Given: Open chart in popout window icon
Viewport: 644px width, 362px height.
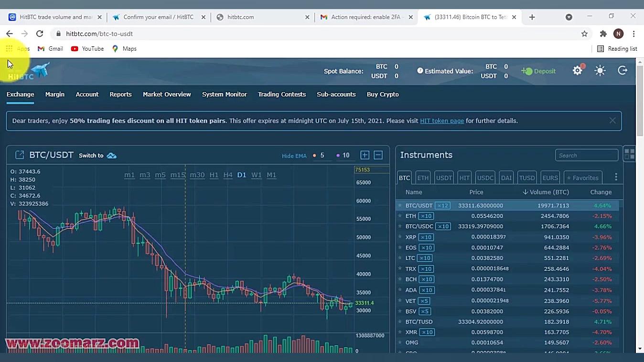Looking at the screenshot, I should [x=20, y=155].
